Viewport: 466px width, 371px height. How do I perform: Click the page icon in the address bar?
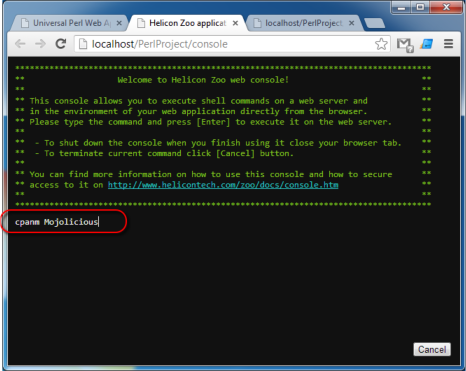pyautogui.click(x=83, y=44)
